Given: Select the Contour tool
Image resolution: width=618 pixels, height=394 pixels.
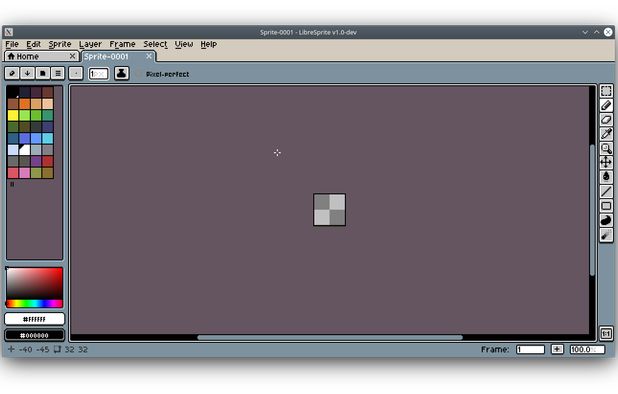Looking at the screenshot, I should pos(606,221).
